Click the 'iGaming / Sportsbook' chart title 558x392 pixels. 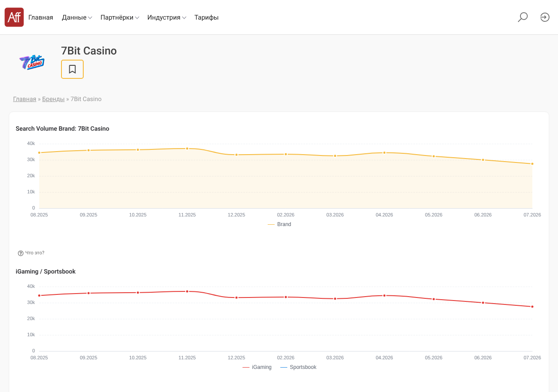coord(46,271)
